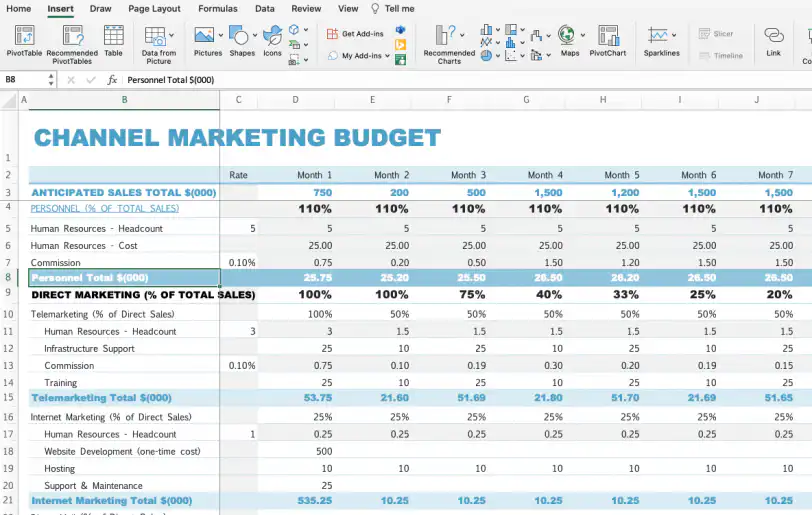Viewport: 812px width, 515px height.
Task: Open Recommended PivotTables
Action: click(x=72, y=45)
